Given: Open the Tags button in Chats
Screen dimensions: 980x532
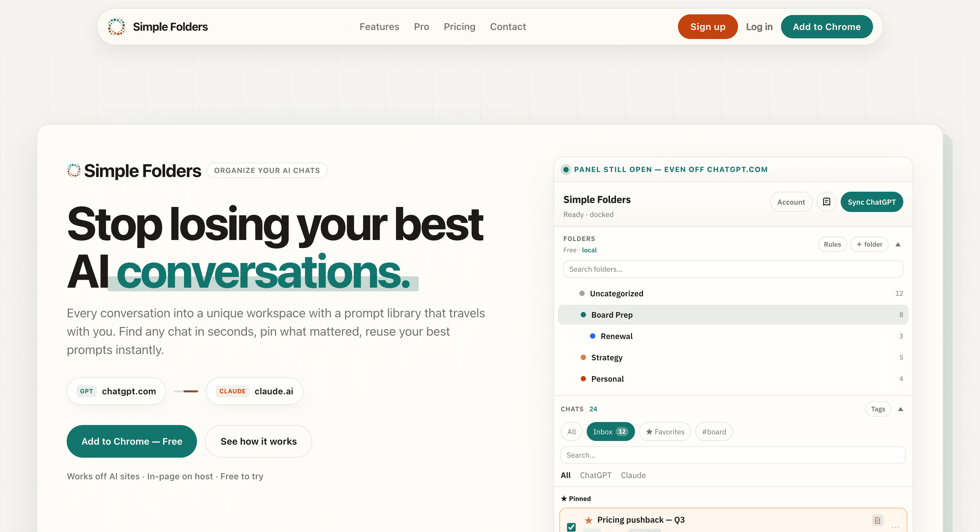Looking at the screenshot, I should pyautogui.click(x=878, y=409).
